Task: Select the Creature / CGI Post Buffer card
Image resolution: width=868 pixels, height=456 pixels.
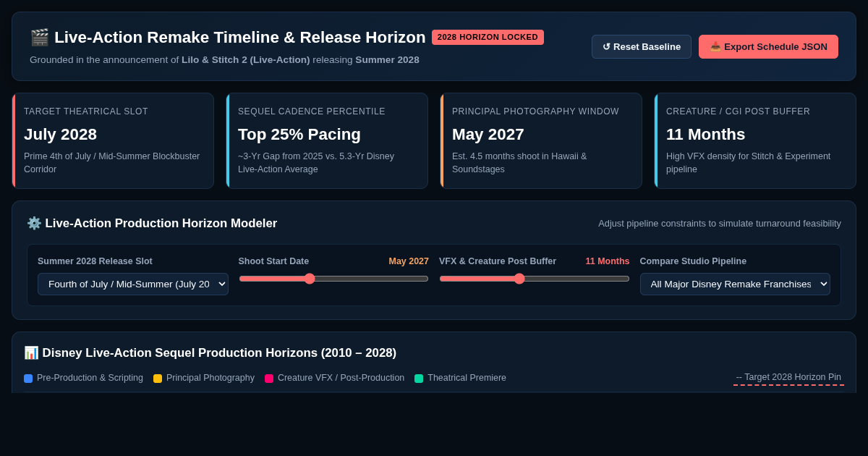Action: 755,140
